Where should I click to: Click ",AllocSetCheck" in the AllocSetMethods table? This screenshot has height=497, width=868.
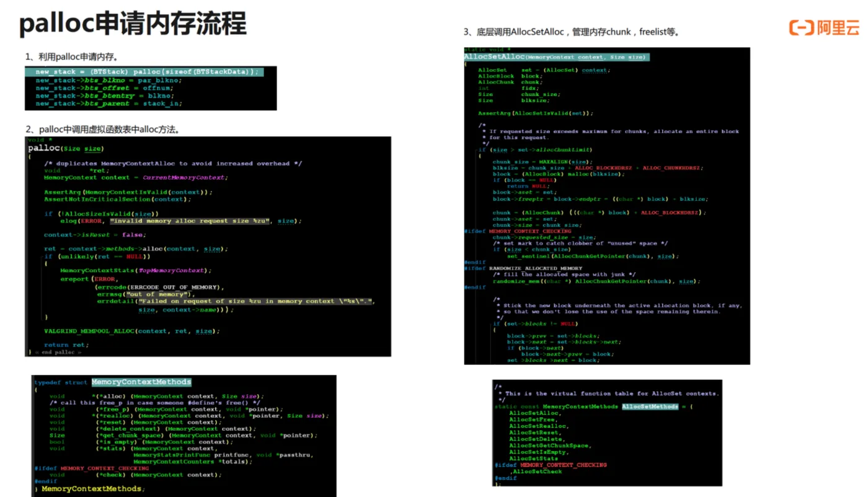click(536, 472)
